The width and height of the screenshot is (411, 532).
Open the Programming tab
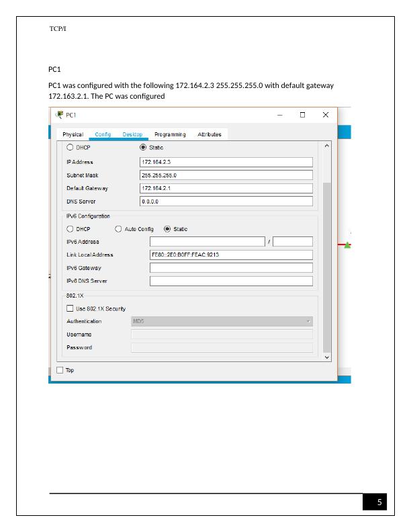point(170,134)
